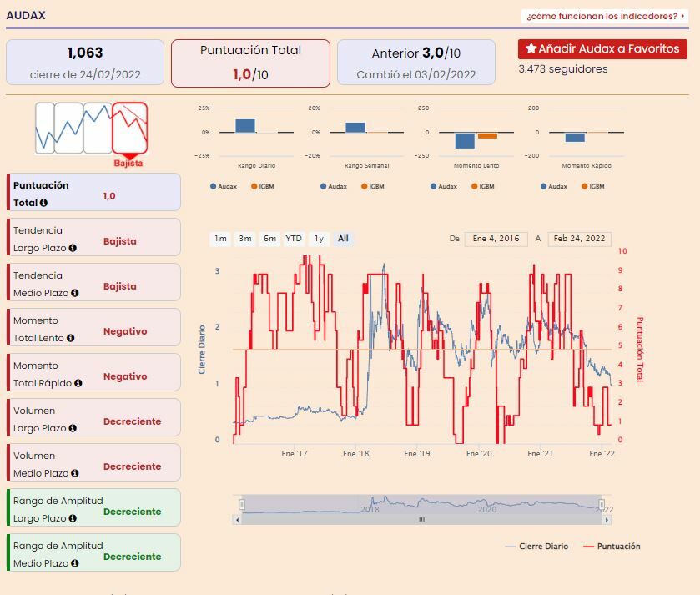Click the navigator's left range handle
Screen dimensions: 700x595
click(x=241, y=504)
